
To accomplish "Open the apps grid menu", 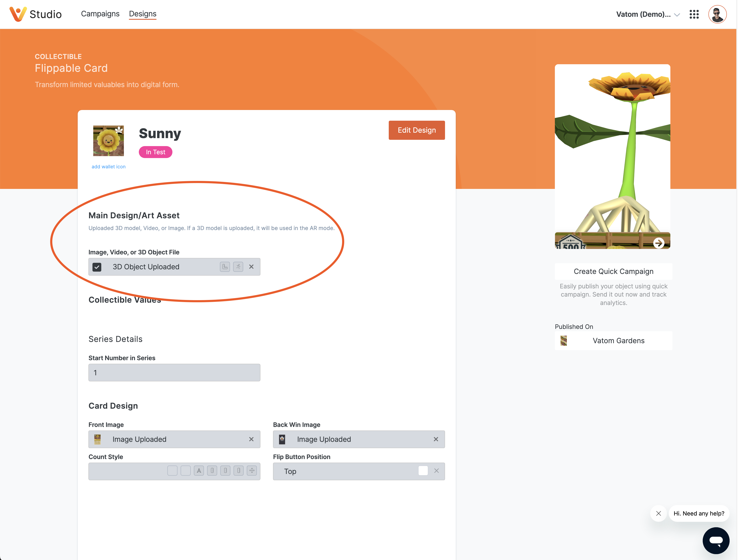I will [x=694, y=14].
